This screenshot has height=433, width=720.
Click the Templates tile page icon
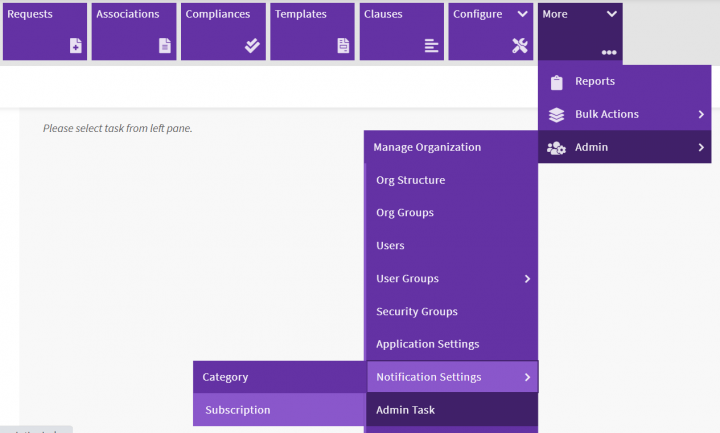point(343,46)
